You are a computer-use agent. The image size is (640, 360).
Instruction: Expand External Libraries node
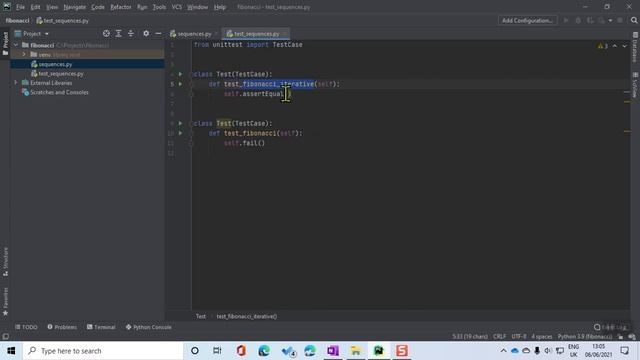pyautogui.click(x=16, y=82)
